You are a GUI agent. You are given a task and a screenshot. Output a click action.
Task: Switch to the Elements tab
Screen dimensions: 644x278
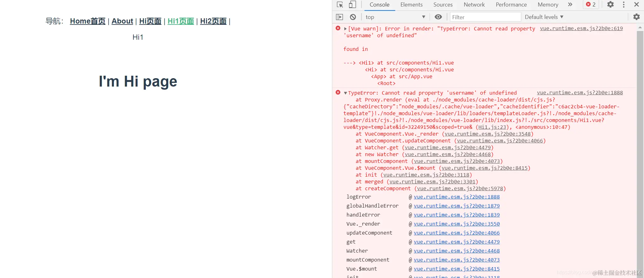pos(411,5)
